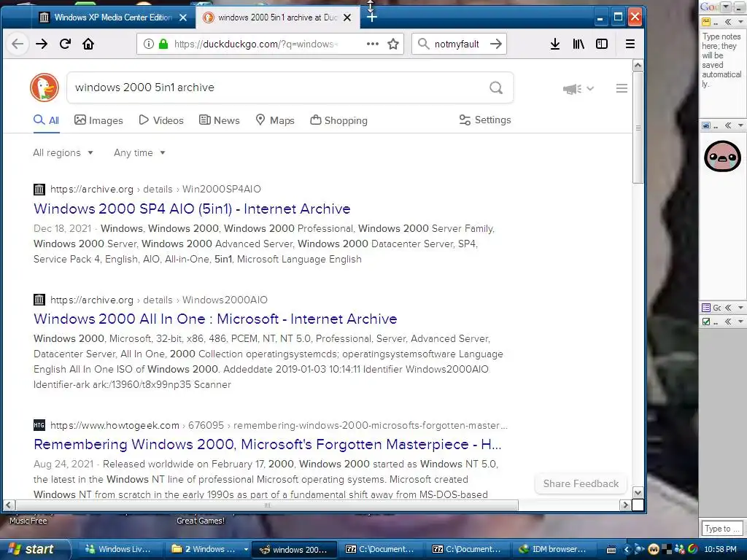
Task: Click the magnifier in DuckDuckGo search box
Action: pos(496,87)
